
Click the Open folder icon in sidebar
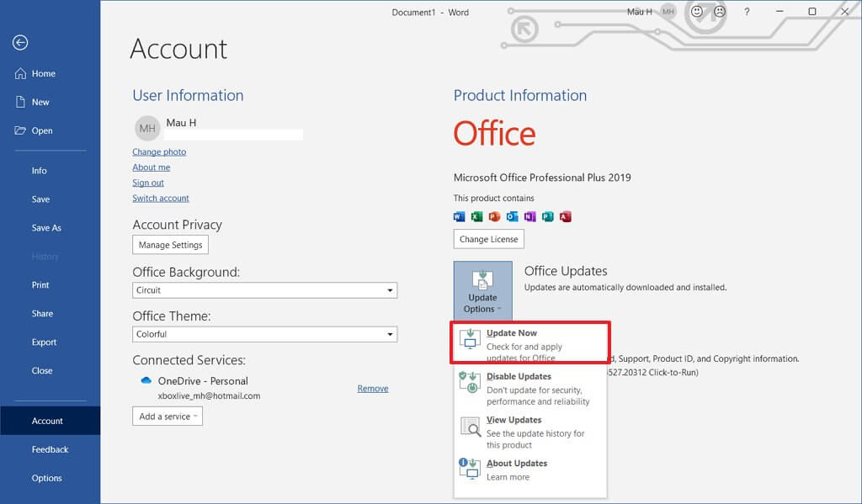pyautogui.click(x=20, y=130)
